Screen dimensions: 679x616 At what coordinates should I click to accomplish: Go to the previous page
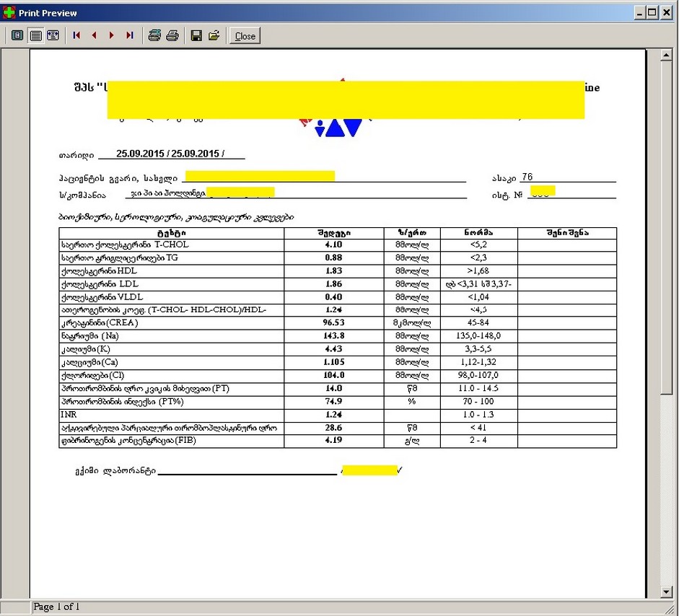pyautogui.click(x=94, y=35)
